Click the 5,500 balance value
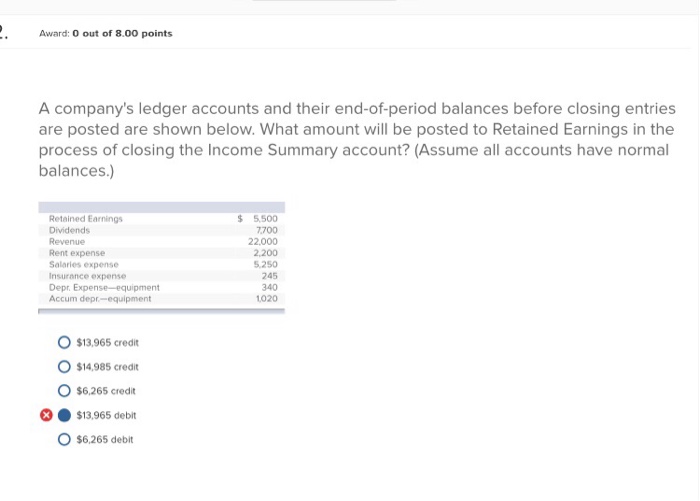The image size is (700, 501). (x=266, y=219)
